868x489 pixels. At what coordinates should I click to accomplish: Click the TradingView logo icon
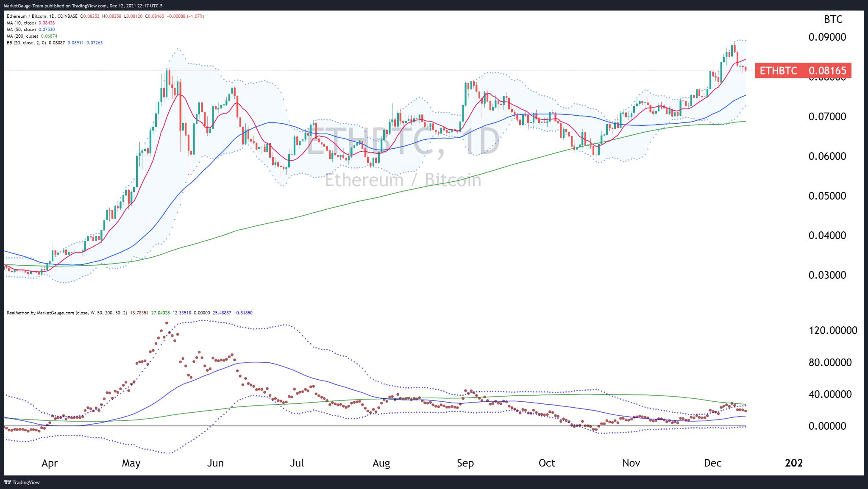[7, 482]
